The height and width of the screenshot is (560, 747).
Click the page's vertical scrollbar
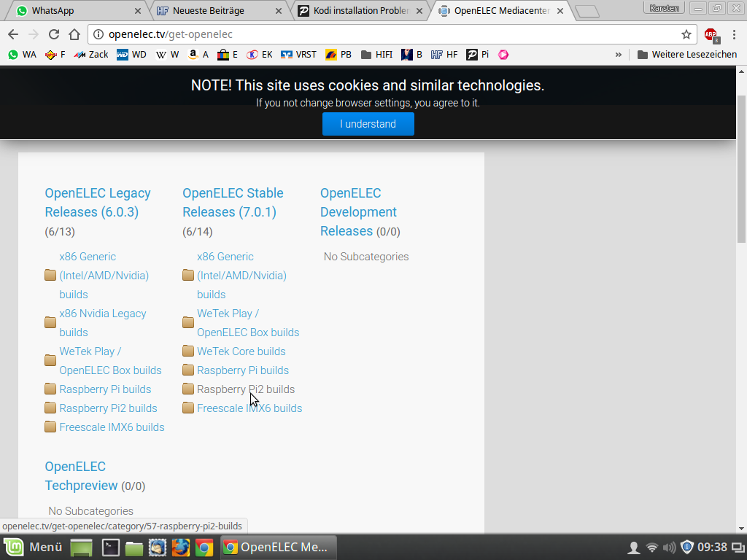pyautogui.click(x=741, y=168)
